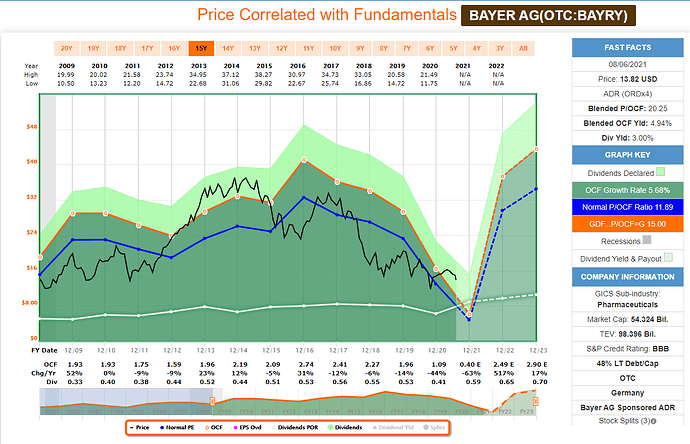Choose the 5Y time range tab
The image size is (690, 444).
[x=453, y=48]
